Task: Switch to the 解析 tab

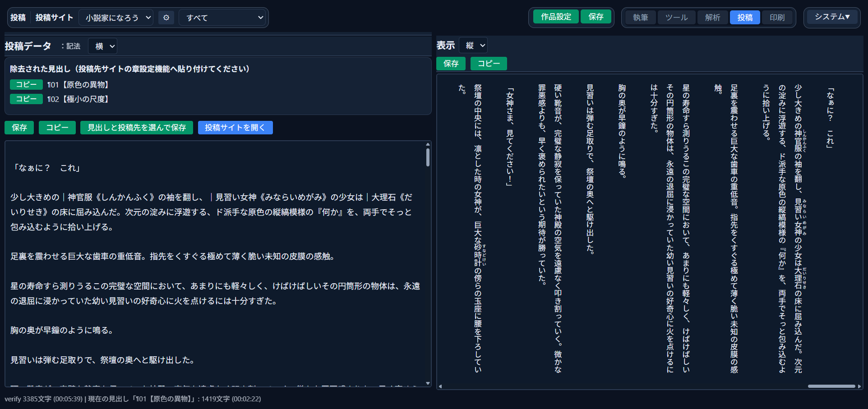Action: 712,18
